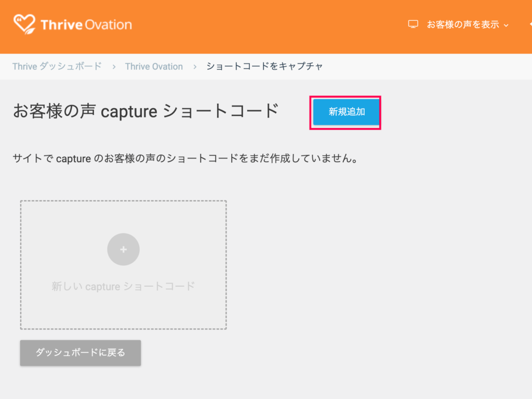Viewport: 532px width, 399px height.
Task: Click the notice about no capture shortcodes created
Action: (185, 158)
